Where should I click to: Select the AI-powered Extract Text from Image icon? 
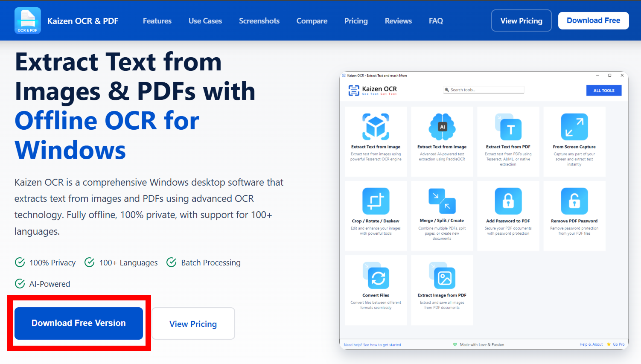[x=442, y=127]
